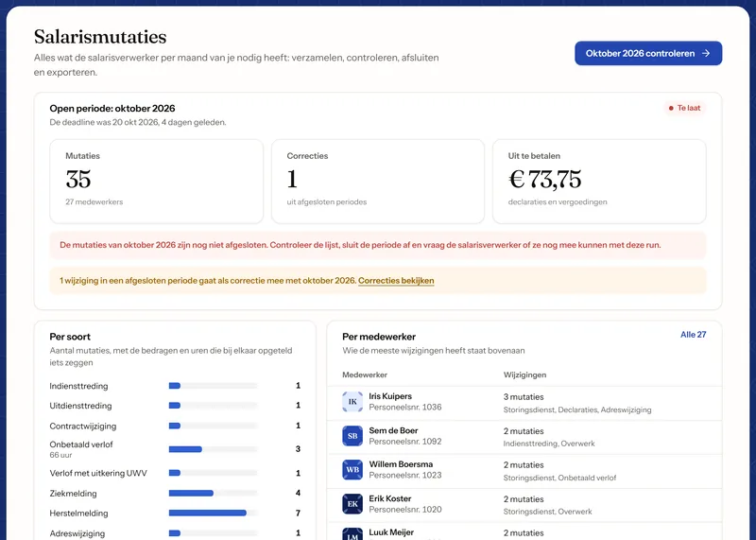
Task: Click the Per medewerker panel heading
Action: [x=379, y=337]
